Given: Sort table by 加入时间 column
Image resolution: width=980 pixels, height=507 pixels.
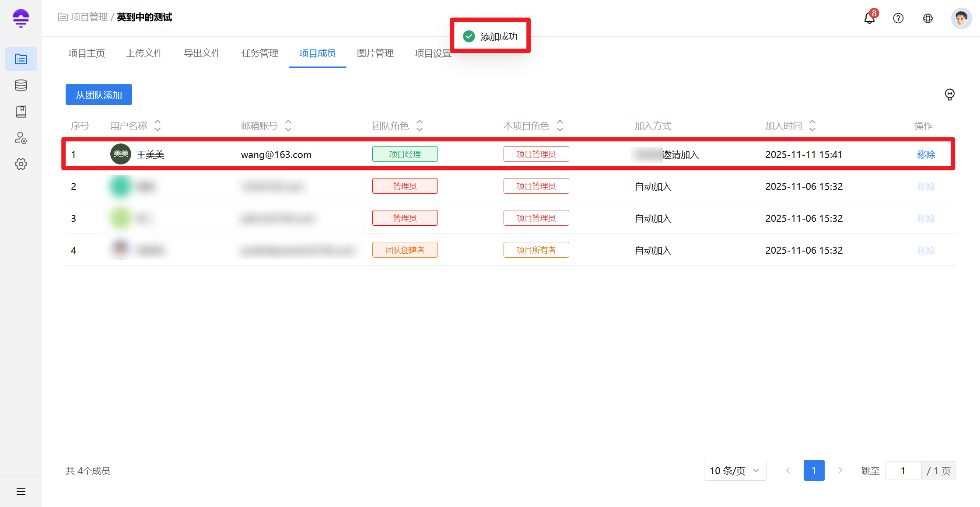Looking at the screenshot, I should coord(812,126).
